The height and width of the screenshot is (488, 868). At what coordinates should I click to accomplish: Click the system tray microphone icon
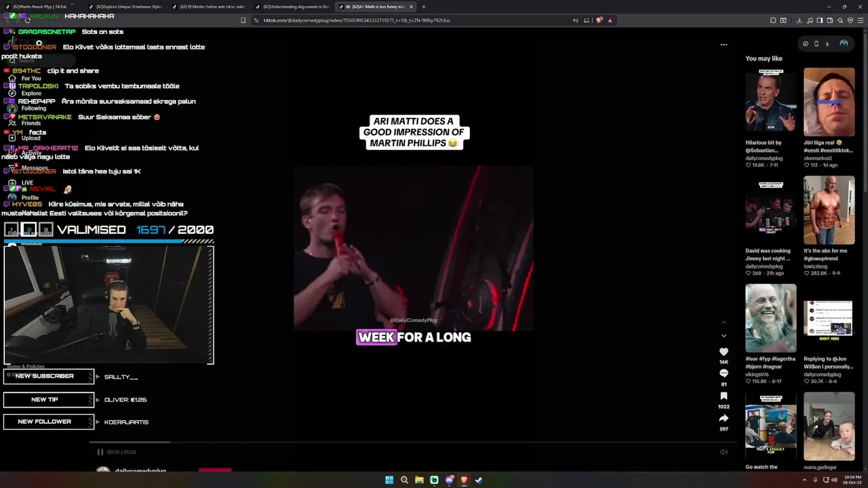(815, 480)
